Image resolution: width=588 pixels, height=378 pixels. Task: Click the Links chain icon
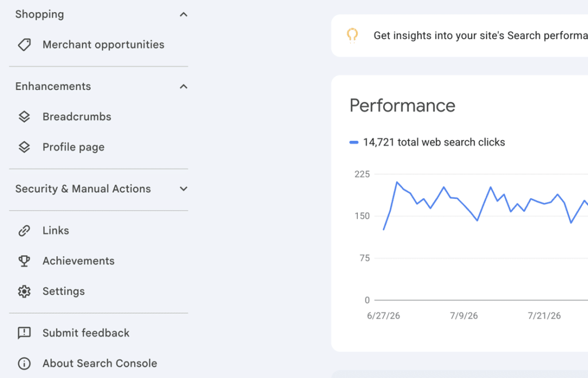click(x=24, y=230)
